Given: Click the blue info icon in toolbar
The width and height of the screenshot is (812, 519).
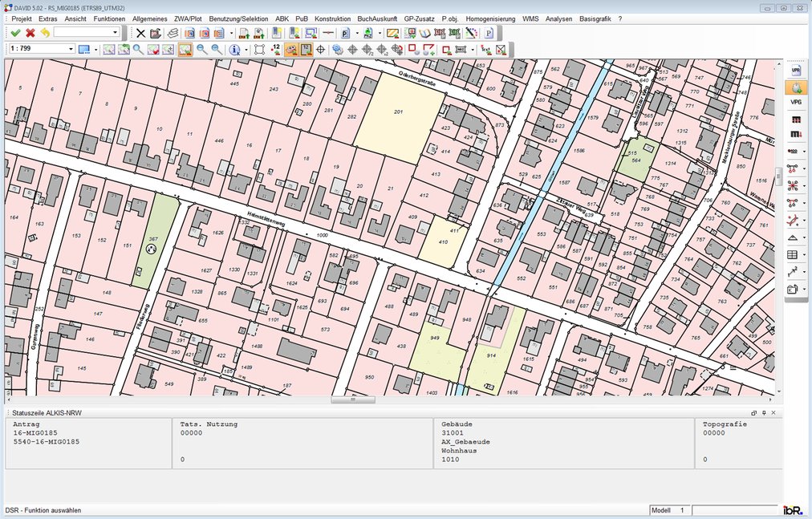Looking at the screenshot, I should [x=235, y=50].
